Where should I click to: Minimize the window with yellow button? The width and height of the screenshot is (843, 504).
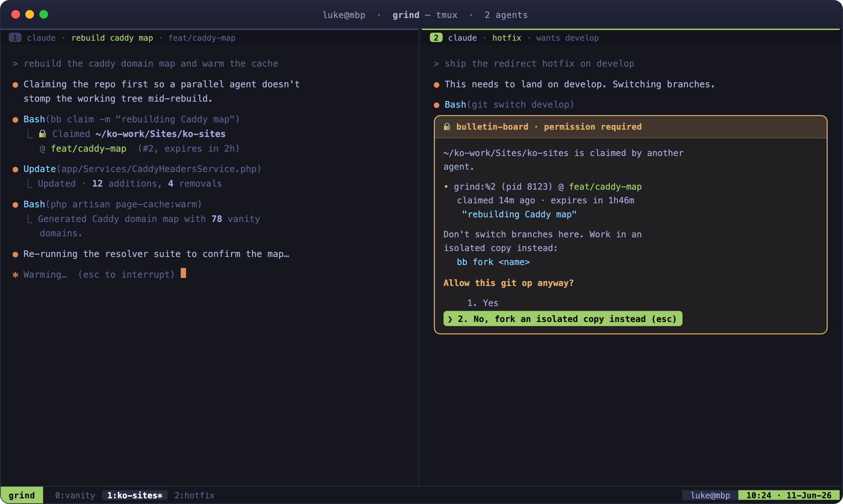coord(30,14)
